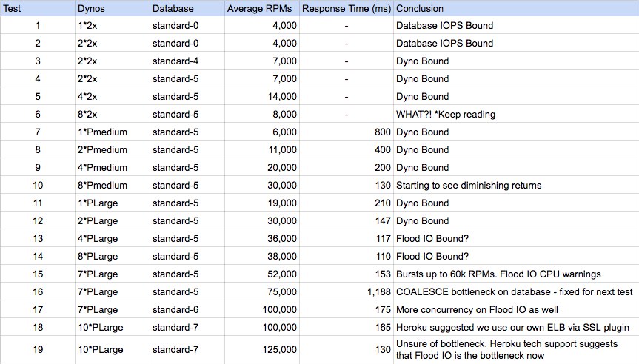The height and width of the screenshot is (364, 639).
Task: Select the Dynos column header
Action: tap(113, 8)
